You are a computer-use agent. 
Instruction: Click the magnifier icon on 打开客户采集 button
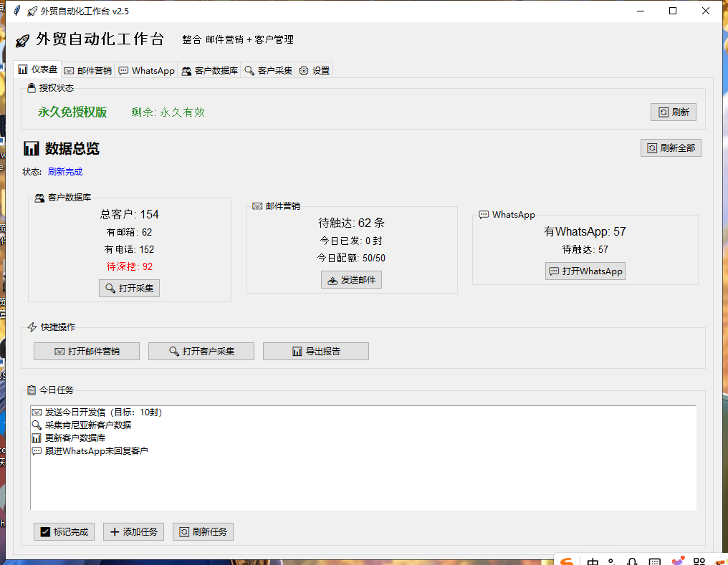coord(174,351)
